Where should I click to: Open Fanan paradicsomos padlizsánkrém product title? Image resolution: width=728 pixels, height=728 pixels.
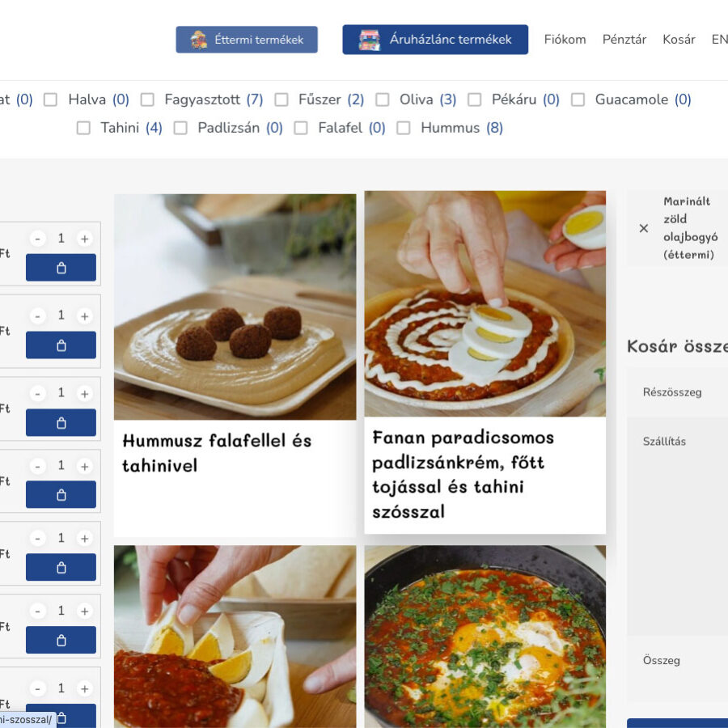click(463, 474)
